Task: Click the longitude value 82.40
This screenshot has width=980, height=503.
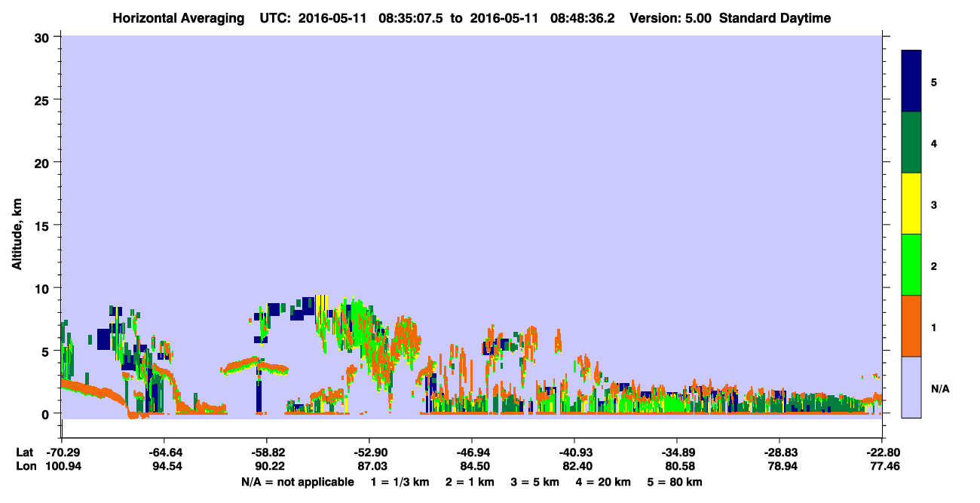Action: (x=574, y=467)
